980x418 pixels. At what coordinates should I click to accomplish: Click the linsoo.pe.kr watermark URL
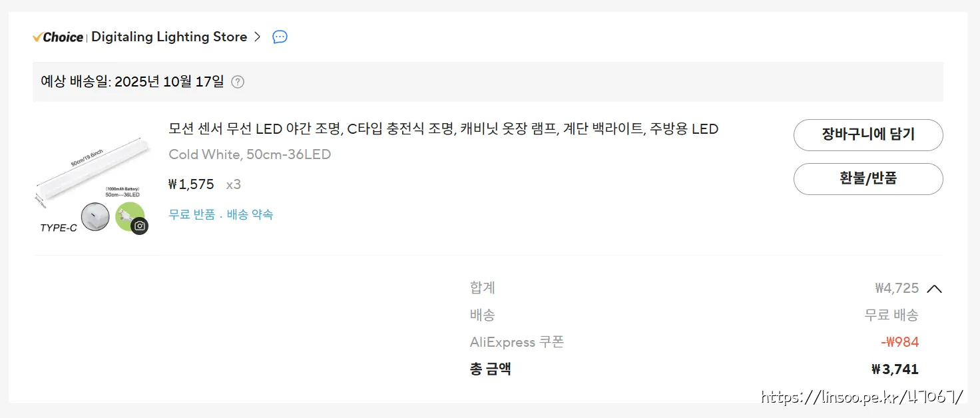861,397
